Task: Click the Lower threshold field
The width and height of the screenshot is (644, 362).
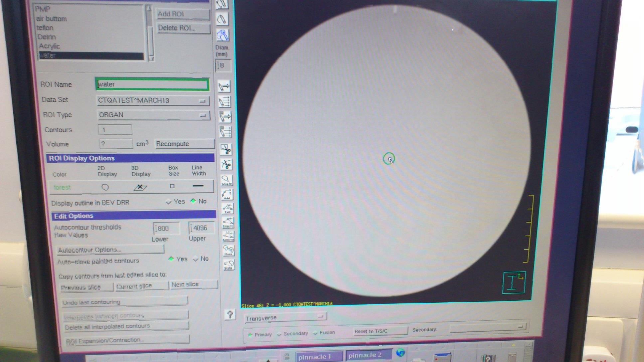Action: pos(166,228)
